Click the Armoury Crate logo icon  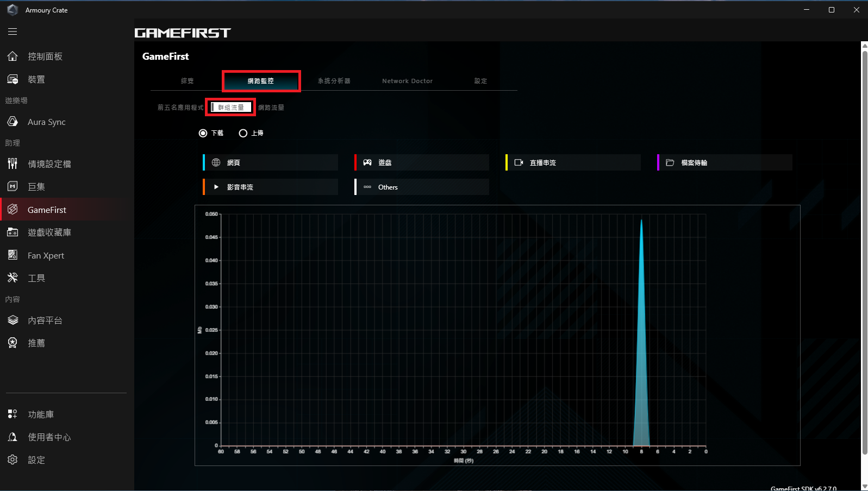13,10
